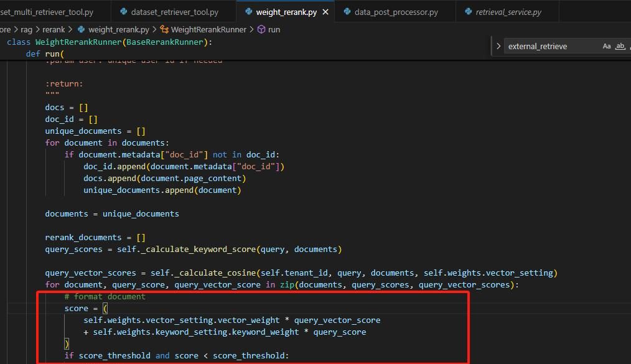Screen dimensions: 631x364
Task: Click weight_rerank.py in the breadcrumb path
Action: point(118,29)
